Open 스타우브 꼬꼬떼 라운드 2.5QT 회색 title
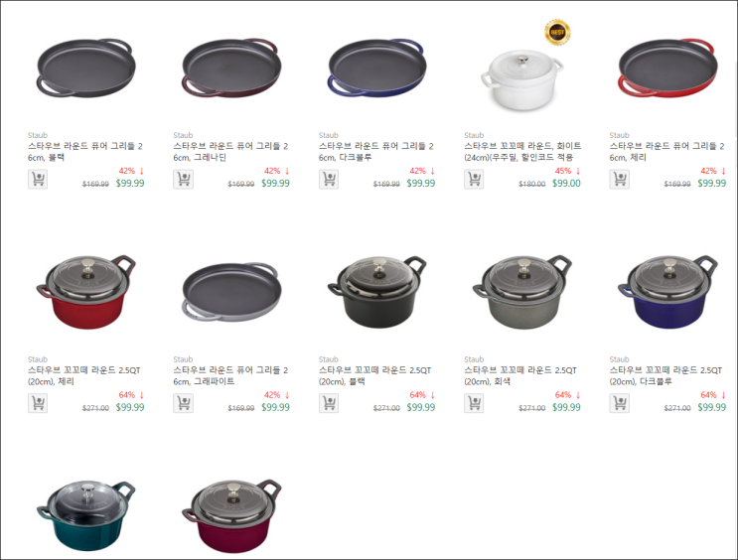Screen dimensions: 738x560 [x=520, y=375]
